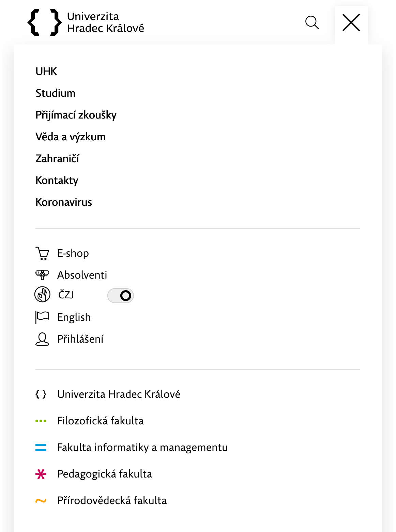
Task: Open the Kontakty link
Action: tap(57, 181)
